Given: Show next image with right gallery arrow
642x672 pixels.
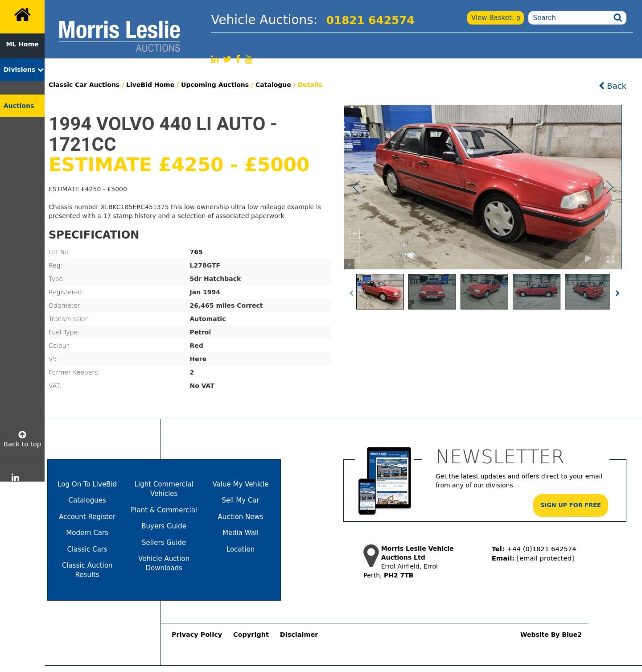Looking at the screenshot, I should [x=609, y=187].
